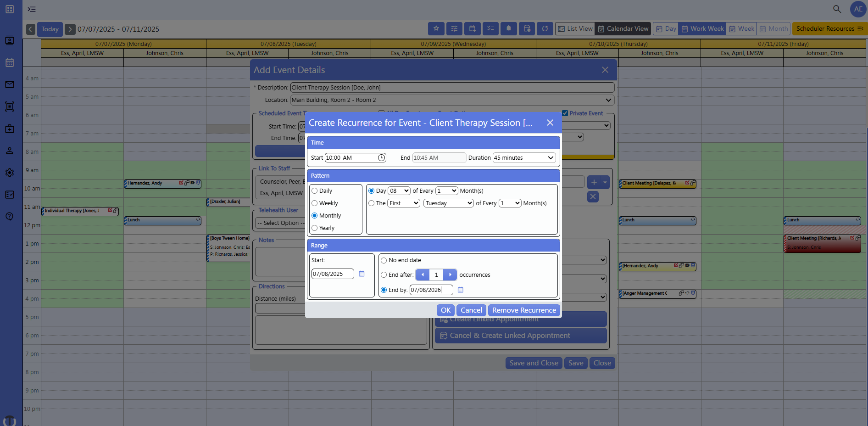Open the mail icon in the sidebar

9,84
